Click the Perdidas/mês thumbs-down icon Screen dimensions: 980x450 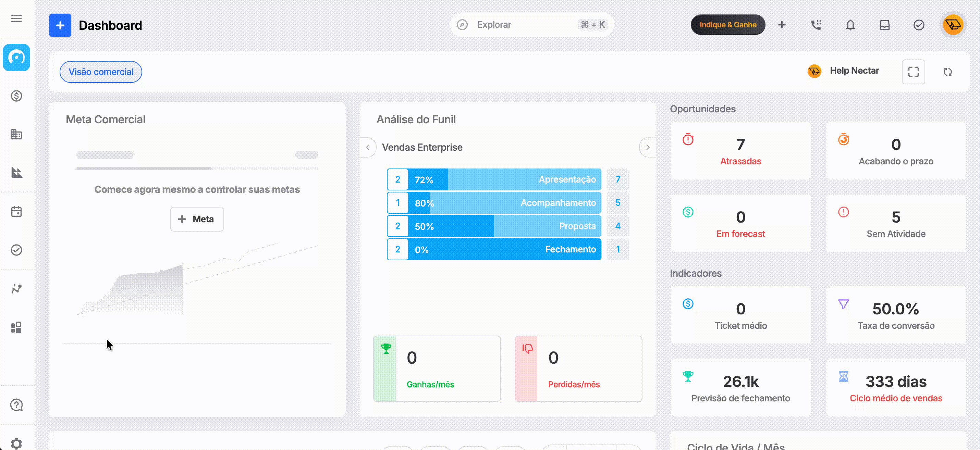(x=528, y=349)
